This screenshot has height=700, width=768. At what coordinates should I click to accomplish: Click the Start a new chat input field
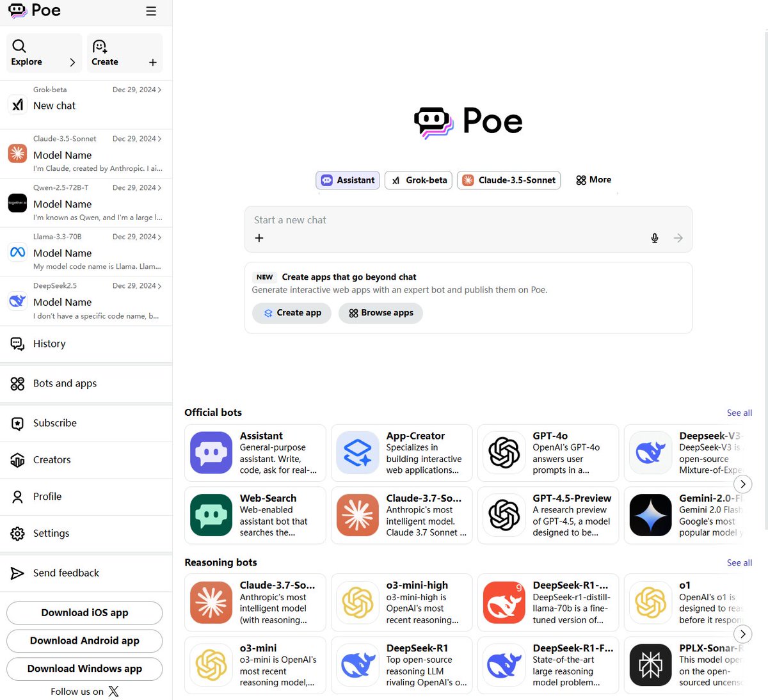(468, 219)
